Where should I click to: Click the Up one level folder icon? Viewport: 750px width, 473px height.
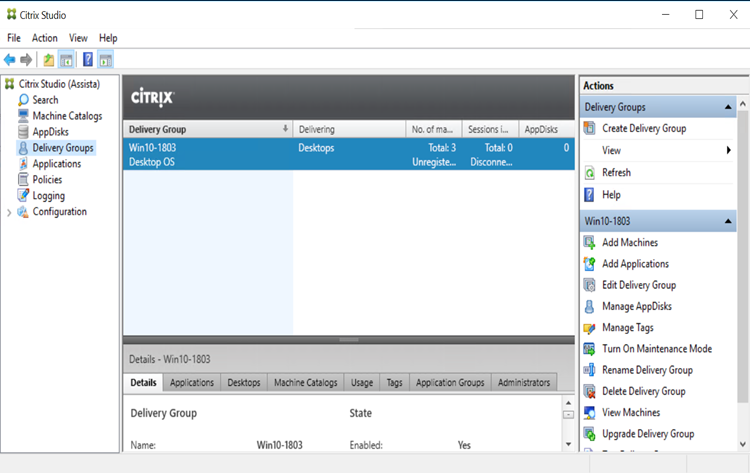click(x=48, y=60)
